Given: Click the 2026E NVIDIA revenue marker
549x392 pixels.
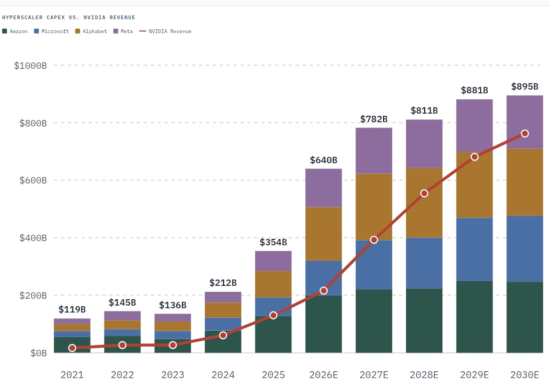Looking at the screenshot, I should (323, 291).
